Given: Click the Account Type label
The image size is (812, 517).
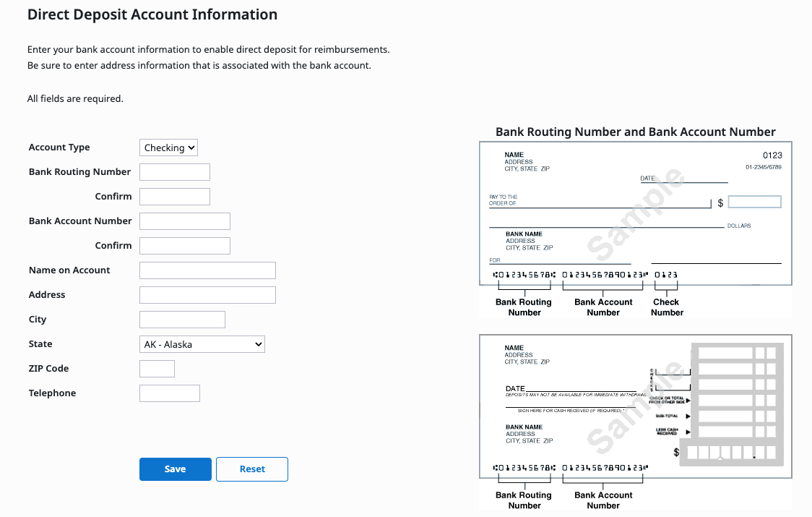Looking at the screenshot, I should click(59, 148).
